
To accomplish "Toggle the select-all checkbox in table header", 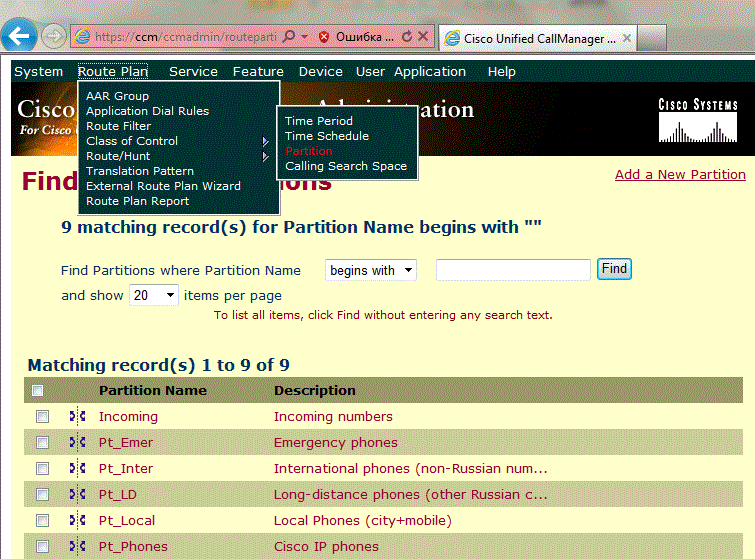I will (x=38, y=391).
